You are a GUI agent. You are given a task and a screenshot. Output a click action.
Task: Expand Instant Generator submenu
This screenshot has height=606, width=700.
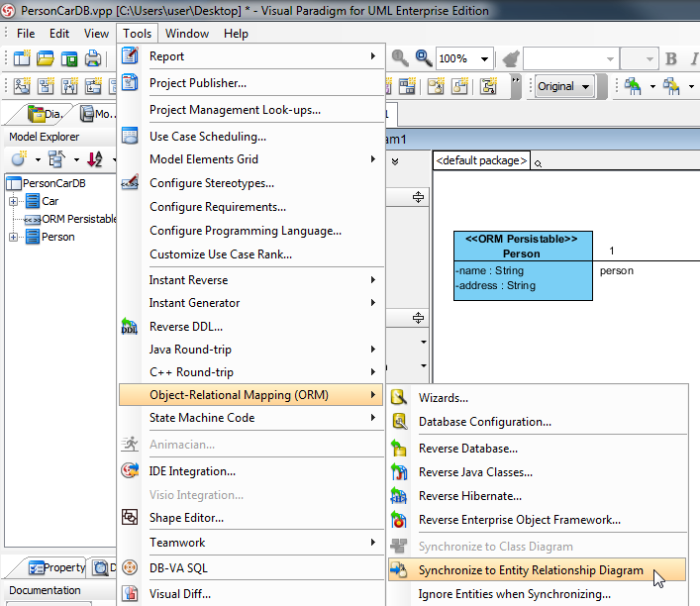click(x=372, y=302)
